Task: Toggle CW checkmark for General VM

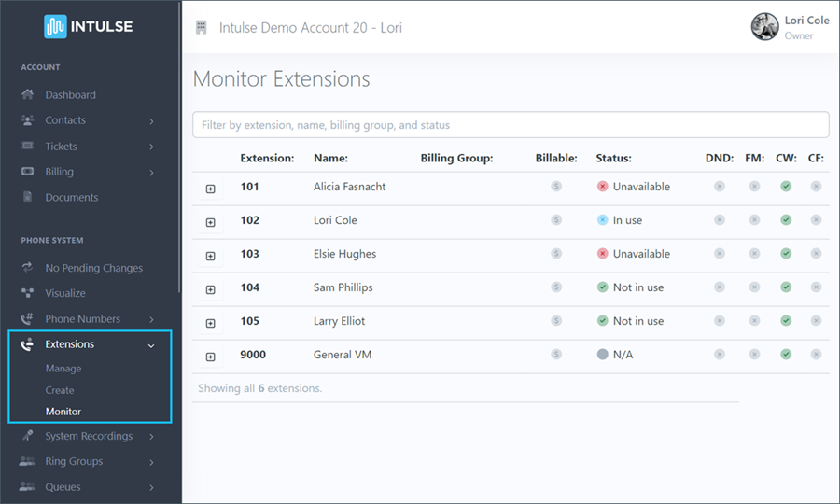Action: click(786, 354)
